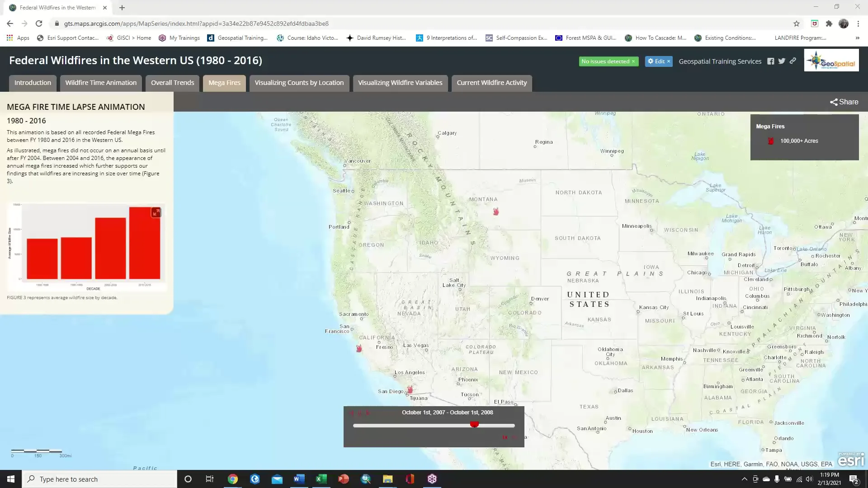Click the California coast mega fire marker
Image resolution: width=868 pixels, height=488 pixels.
coord(359,348)
